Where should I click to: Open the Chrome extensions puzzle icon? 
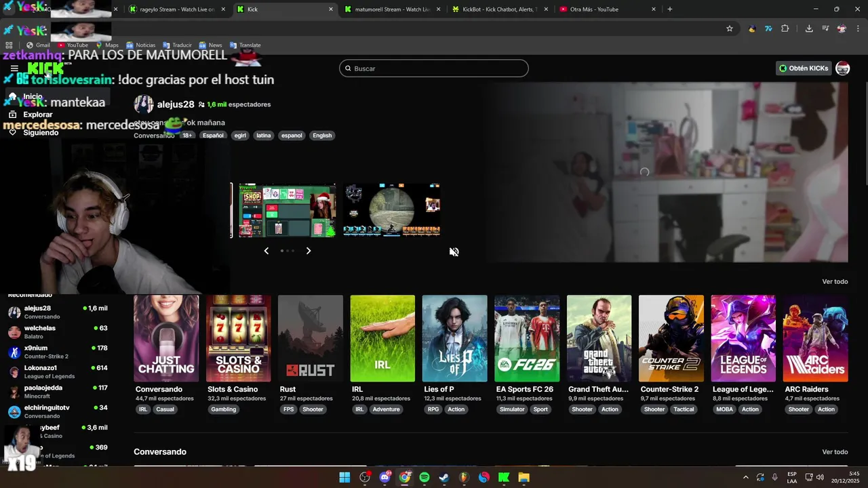point(785,28)
